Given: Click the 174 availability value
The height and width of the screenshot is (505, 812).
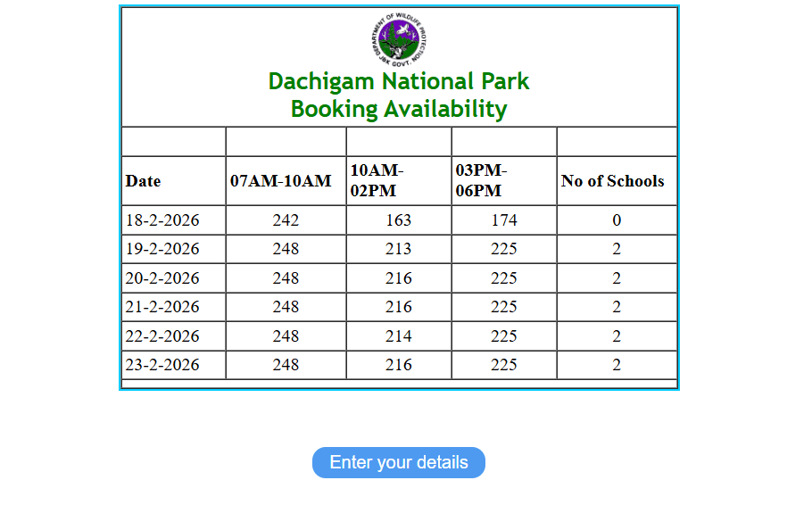Looking at the screenshot, I should coord(504,220).
